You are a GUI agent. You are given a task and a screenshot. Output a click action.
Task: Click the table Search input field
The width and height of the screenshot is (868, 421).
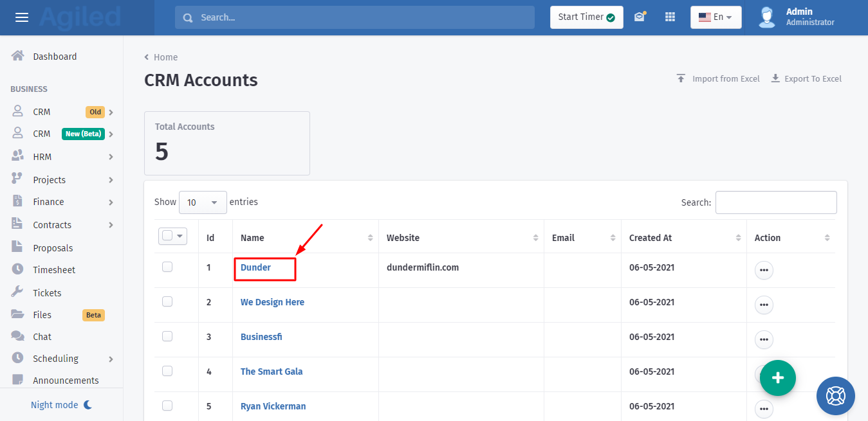[776, 202]
